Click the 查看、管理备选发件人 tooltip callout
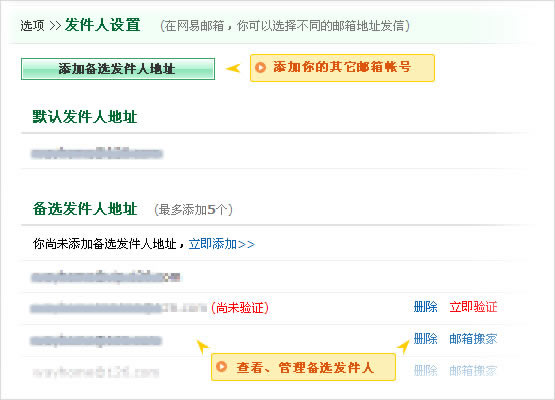Image resolution: width=555 pixels, height=400 pixels. 303,367
